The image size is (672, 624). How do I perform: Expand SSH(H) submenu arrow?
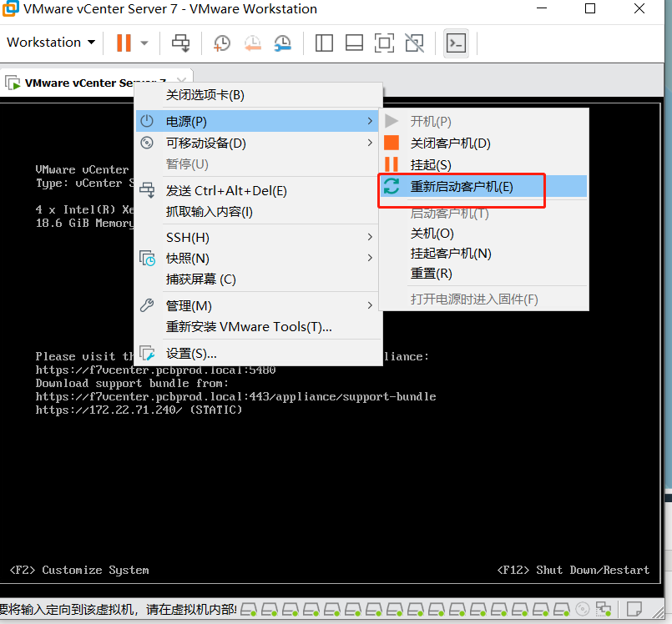(370, 237)
